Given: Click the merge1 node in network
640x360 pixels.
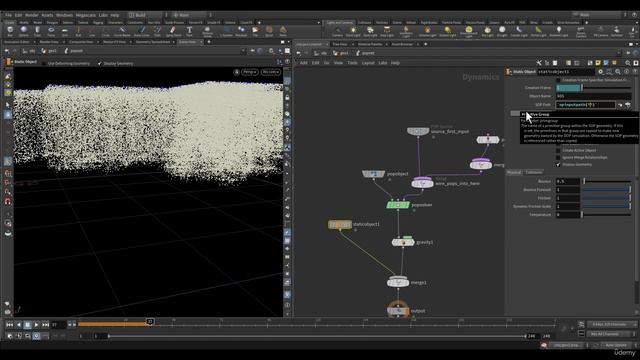Looking at the screenshot, I should pos(398,282).
